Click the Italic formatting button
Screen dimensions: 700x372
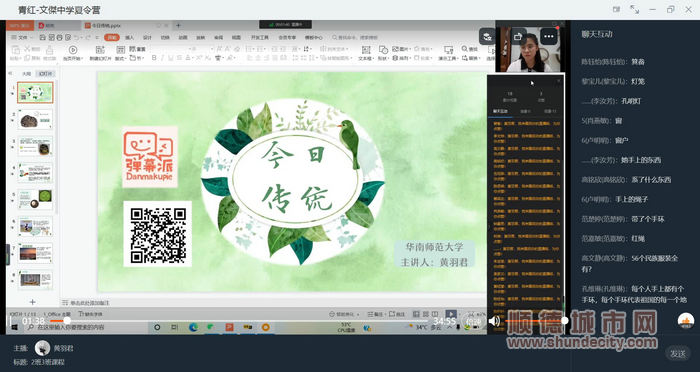click(162, 58)
